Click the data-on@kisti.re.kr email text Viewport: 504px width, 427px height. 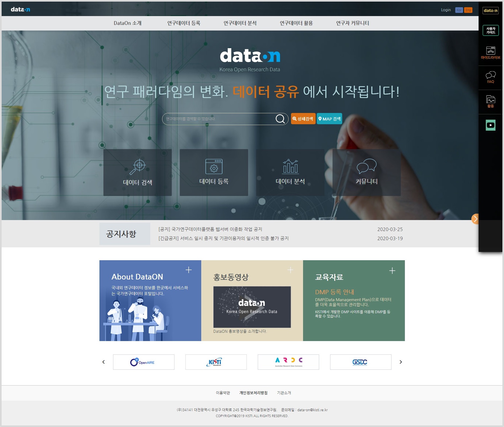pos(312,410)
